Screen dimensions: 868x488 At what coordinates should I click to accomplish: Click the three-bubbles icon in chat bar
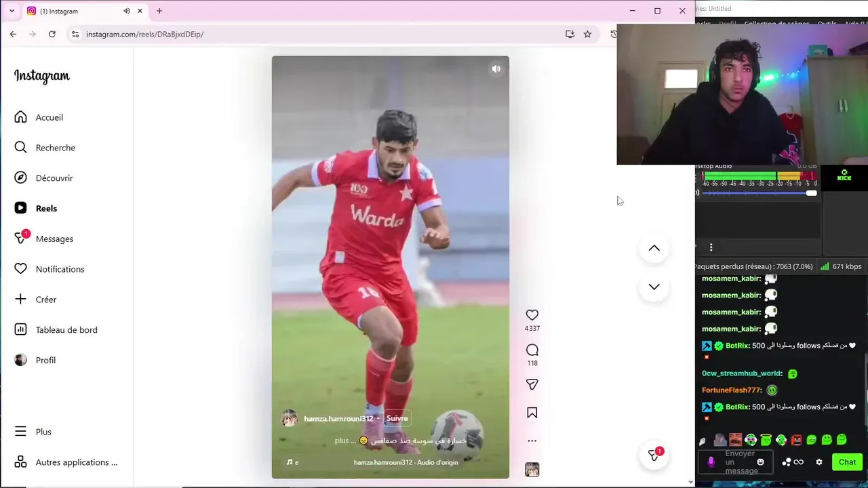pos(787,462)
